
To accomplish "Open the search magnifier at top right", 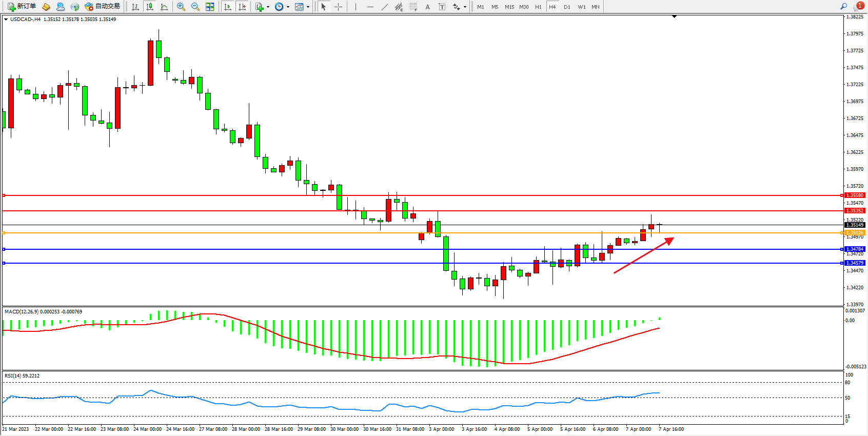I will (x=843, y=7).
